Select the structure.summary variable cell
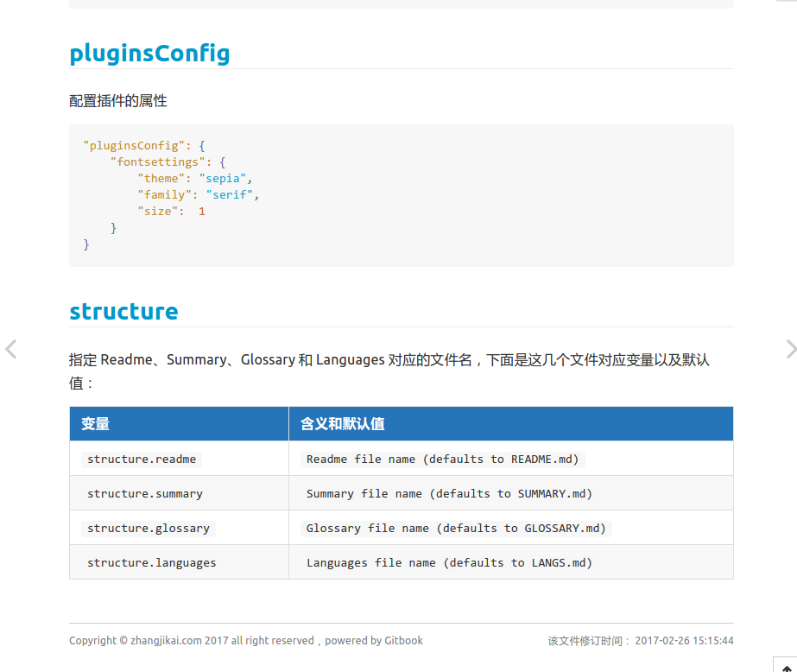This screenshot has width=797, height=672. click(145, 493)
